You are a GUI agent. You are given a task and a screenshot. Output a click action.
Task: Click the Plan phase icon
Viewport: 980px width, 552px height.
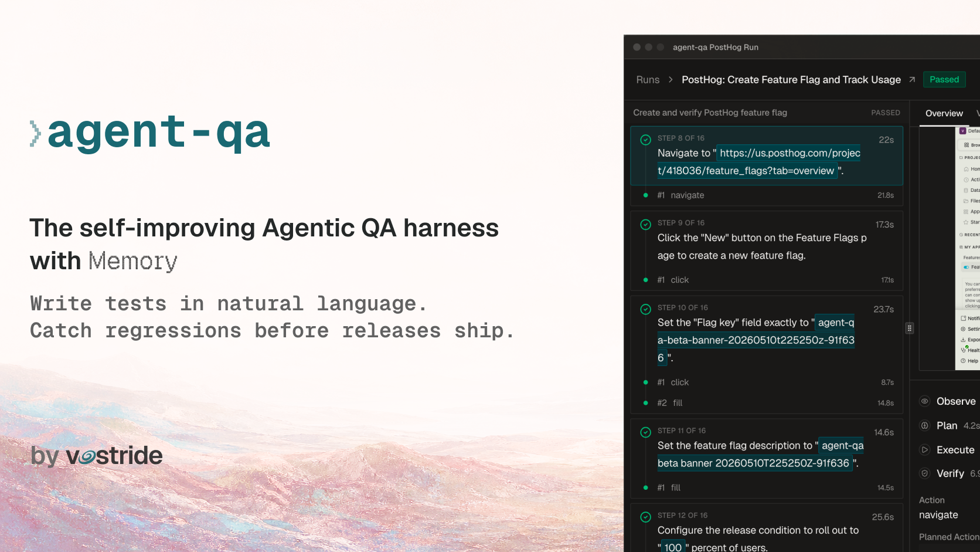coord(924,426)
